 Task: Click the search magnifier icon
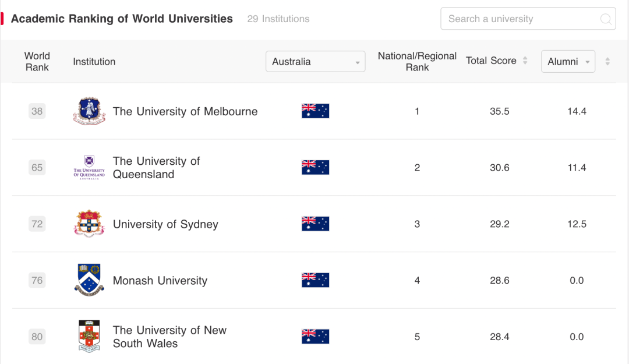(606, 19)
